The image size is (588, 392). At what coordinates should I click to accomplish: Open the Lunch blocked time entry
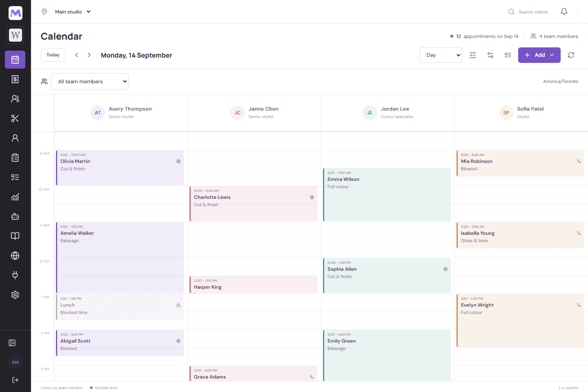(120, 307)
